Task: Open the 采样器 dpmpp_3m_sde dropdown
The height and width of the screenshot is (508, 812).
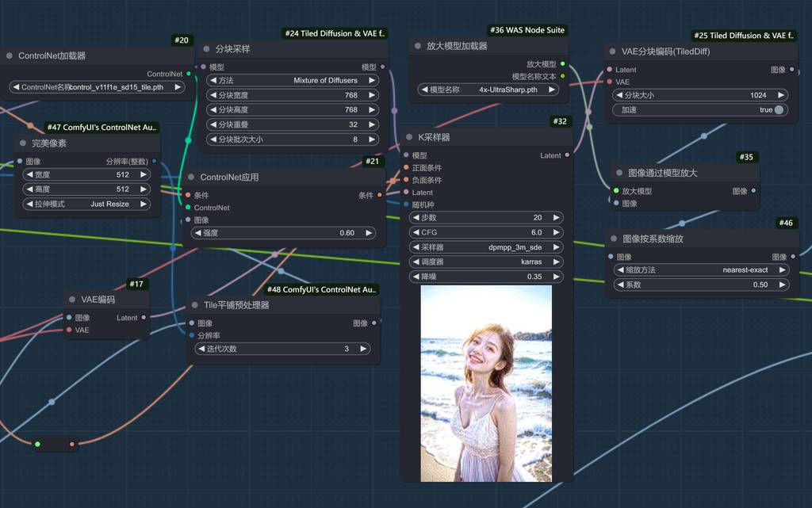Action: 486,247
